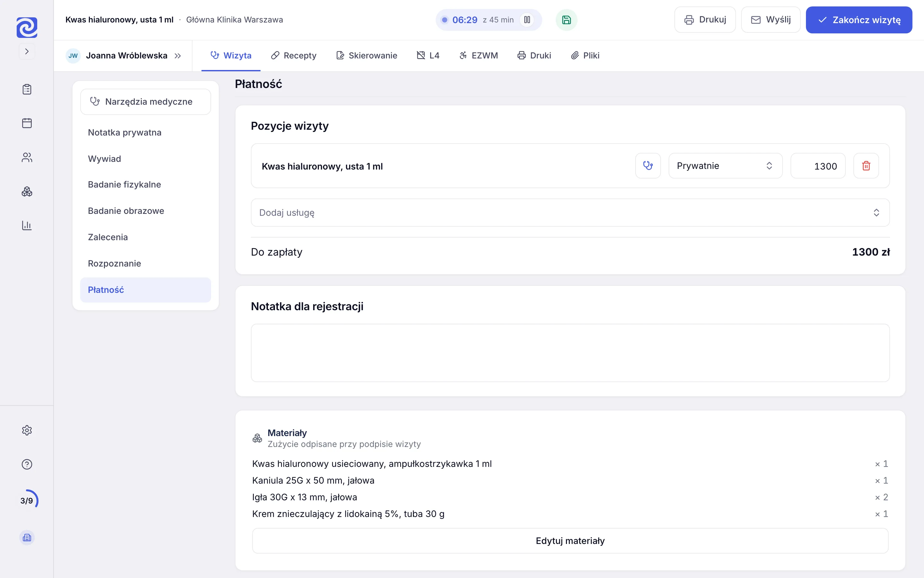Viewport: 924px width, 578px height.
Task: Switch to the L4 tab
Action: (428, 56)
